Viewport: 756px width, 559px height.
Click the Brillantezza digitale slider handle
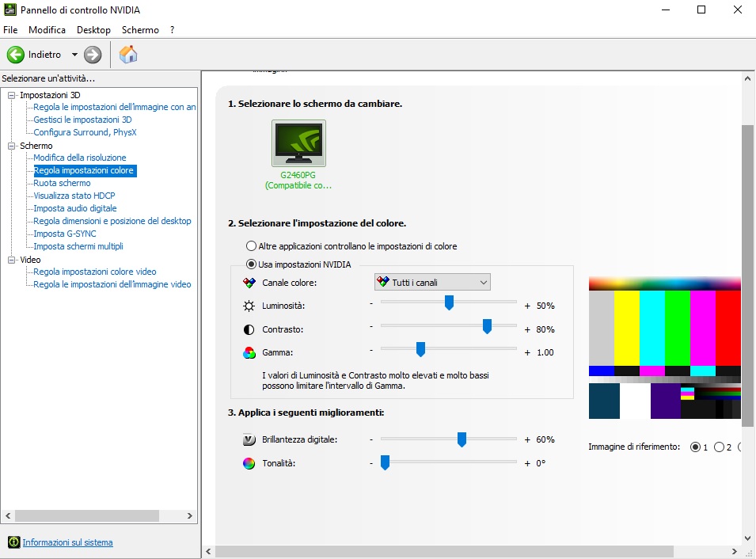pos(462,439)
